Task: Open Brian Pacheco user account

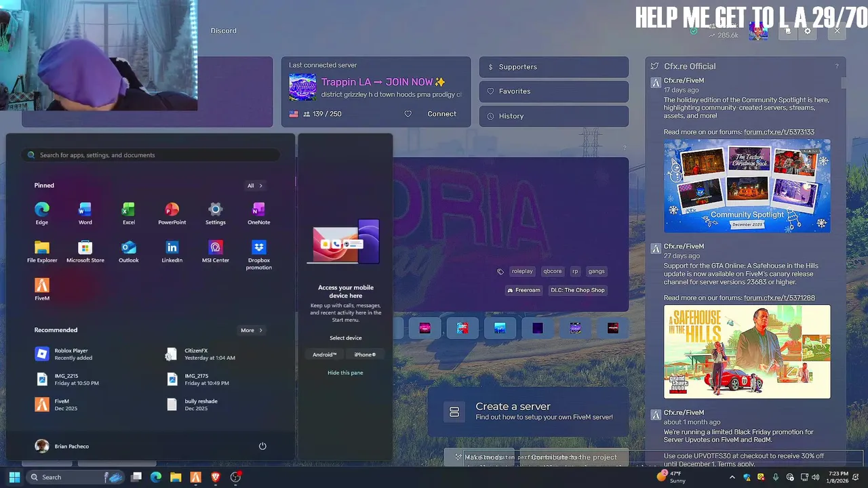Action: tap(62, 446)
